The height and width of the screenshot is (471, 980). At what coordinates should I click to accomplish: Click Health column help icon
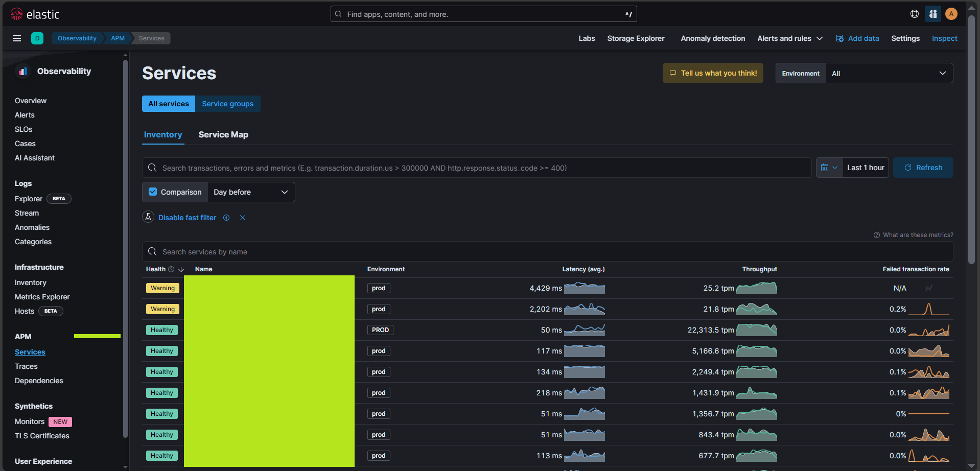pyautogui.click(x=171, y=269)
